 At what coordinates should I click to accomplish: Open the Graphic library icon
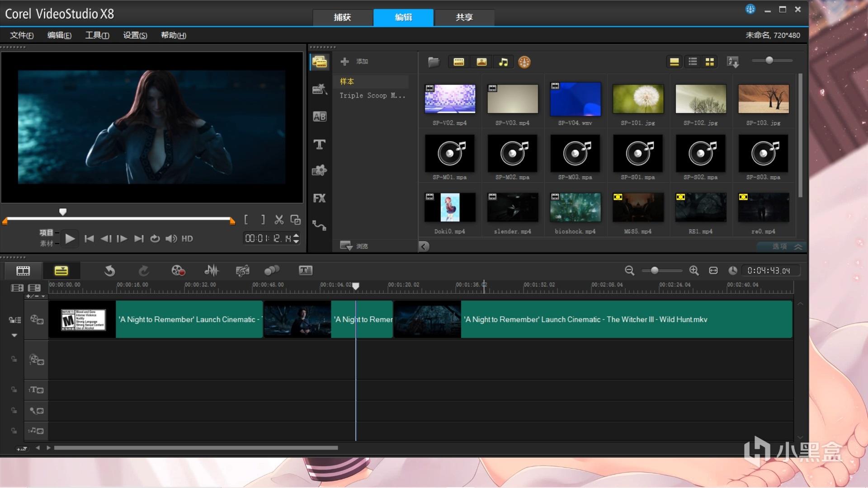320,170
